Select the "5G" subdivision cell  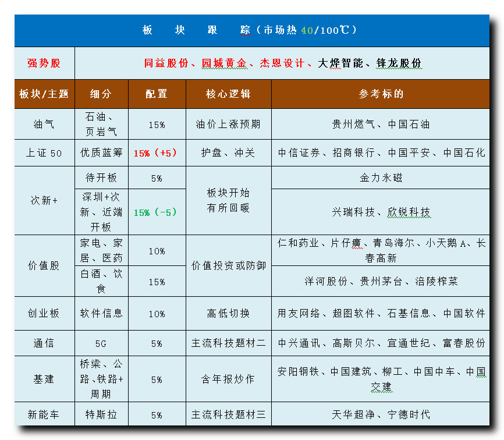coord(101,343)
